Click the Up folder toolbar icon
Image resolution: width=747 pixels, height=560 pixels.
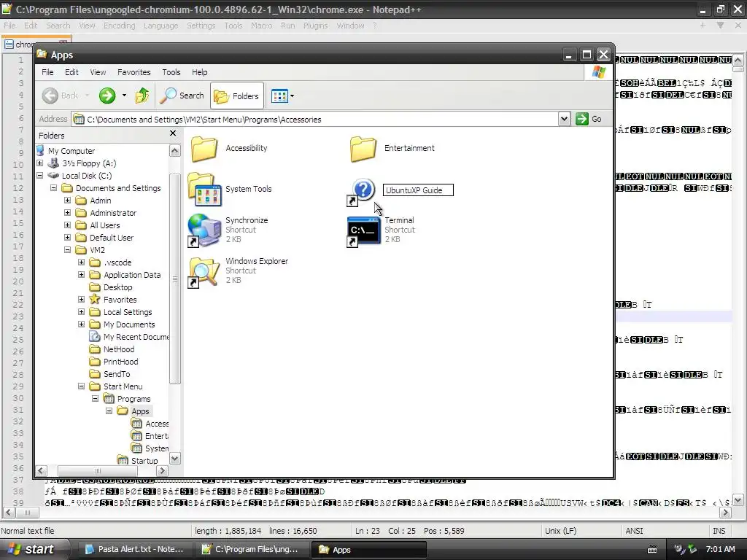[142, 96]
